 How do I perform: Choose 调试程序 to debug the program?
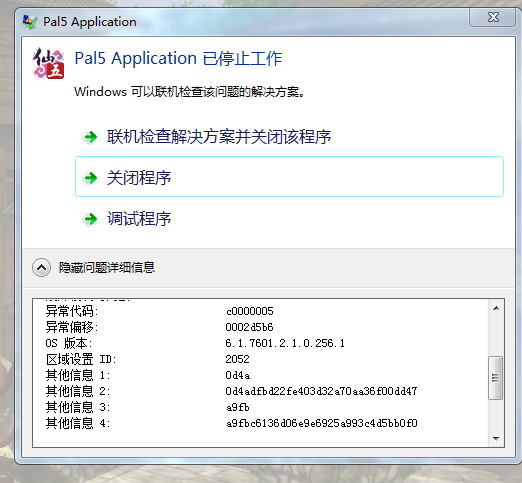139,219
